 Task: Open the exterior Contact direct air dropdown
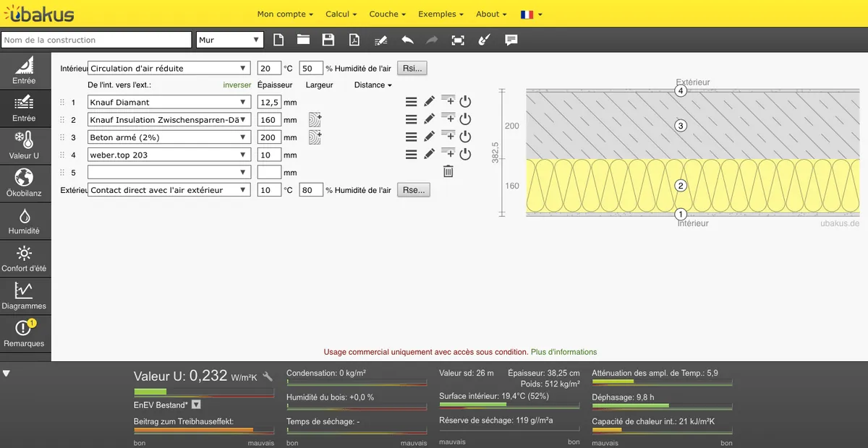[x=169, y=190]
